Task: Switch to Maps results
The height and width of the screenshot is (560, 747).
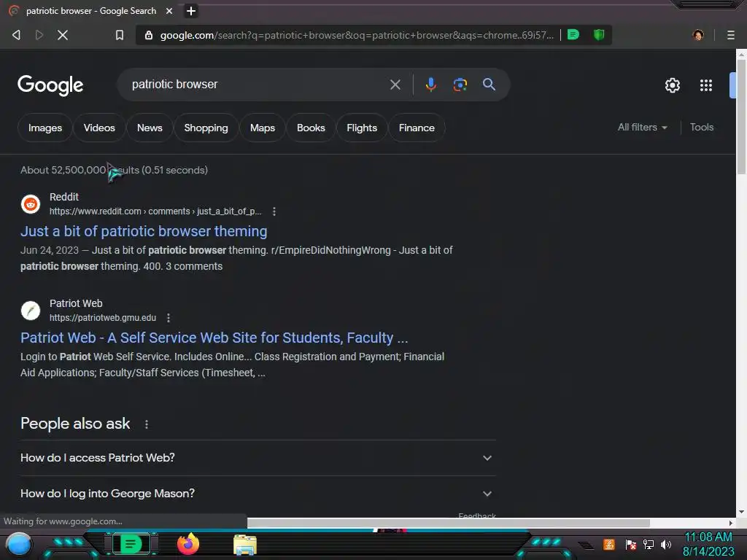Action: [263, 128]
